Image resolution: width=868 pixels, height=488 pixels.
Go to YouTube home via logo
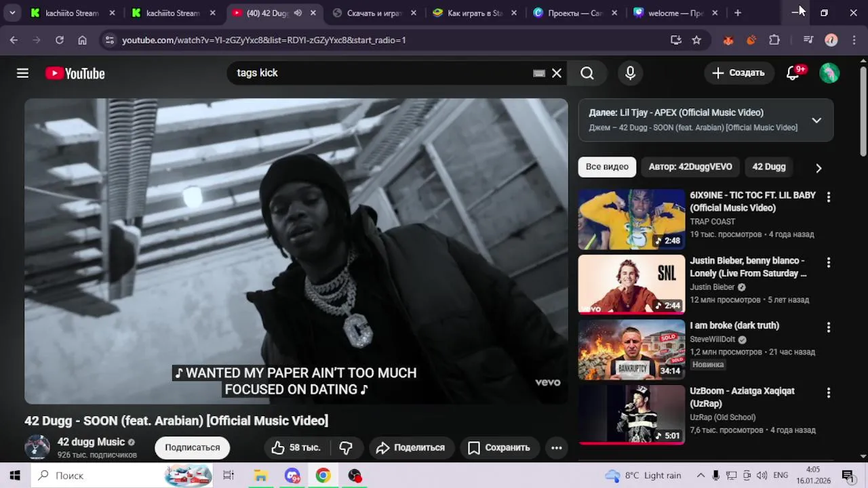coord(75,73)
